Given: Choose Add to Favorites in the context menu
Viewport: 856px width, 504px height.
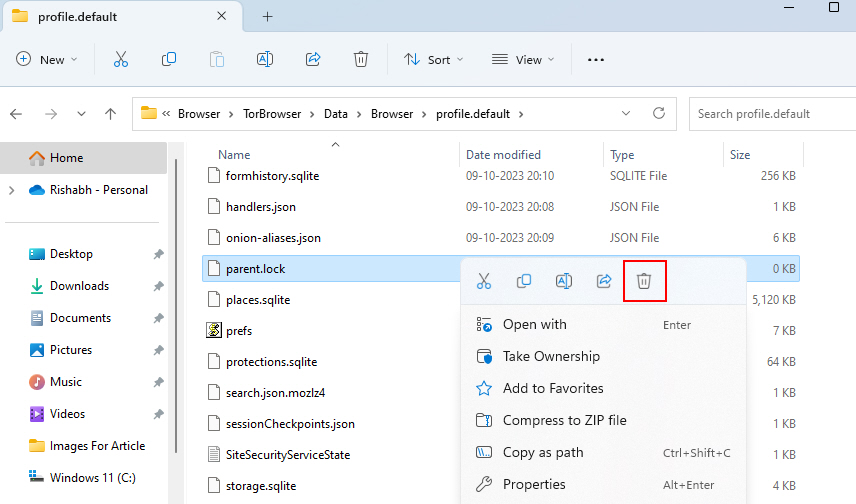Looking at the screenshot, I should 603,389.
